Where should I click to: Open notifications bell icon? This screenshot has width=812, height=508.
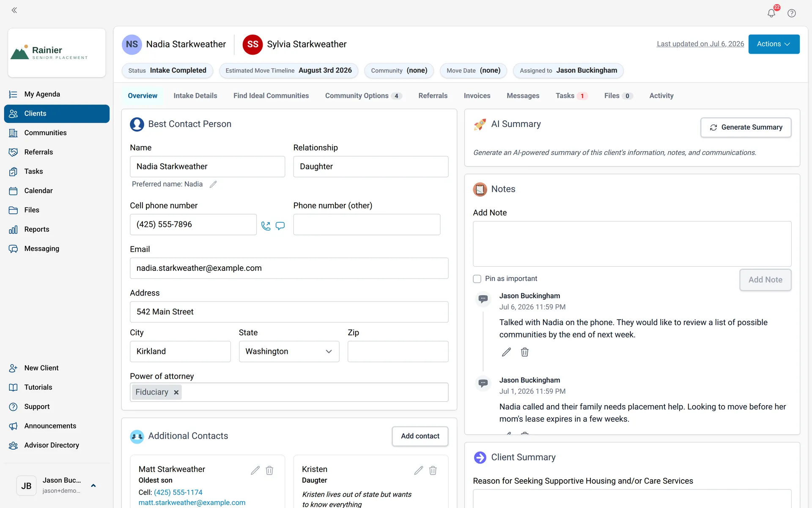771,13
